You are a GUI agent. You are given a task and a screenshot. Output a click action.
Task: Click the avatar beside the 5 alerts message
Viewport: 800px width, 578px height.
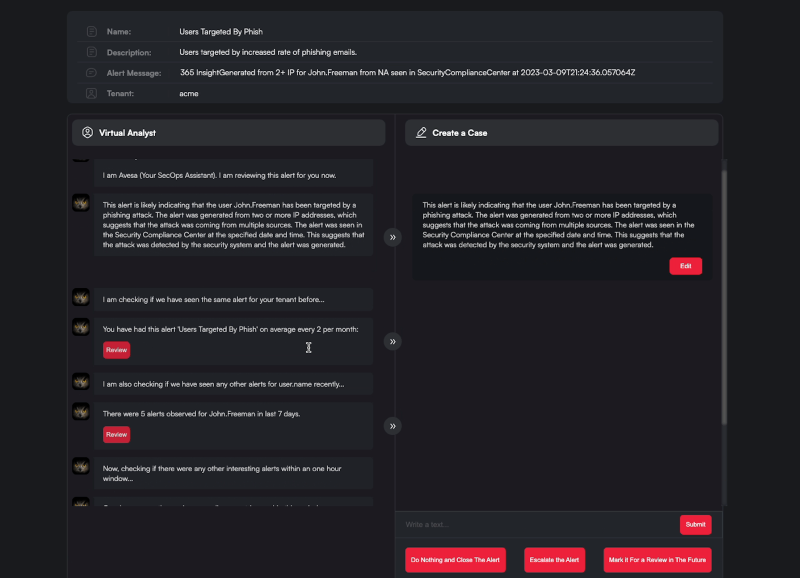pos(81,412)
